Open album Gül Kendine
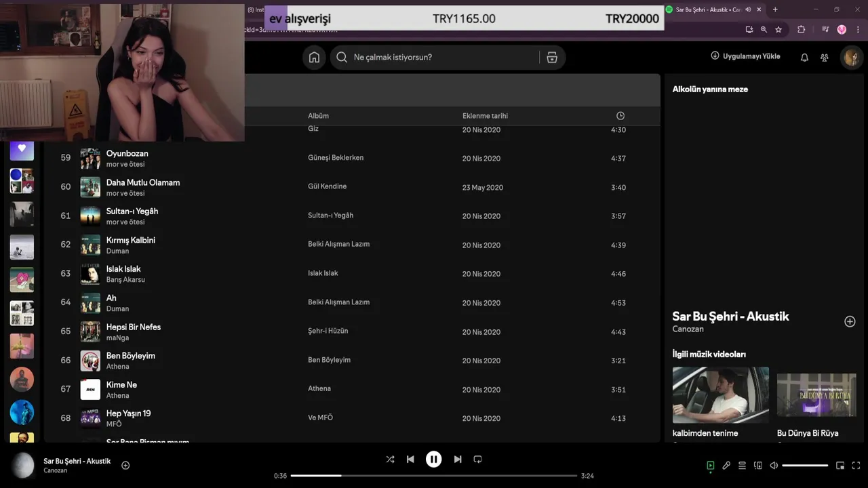This screenshot has height=488, width=868. pyautogui.click(x=327, y=186)
